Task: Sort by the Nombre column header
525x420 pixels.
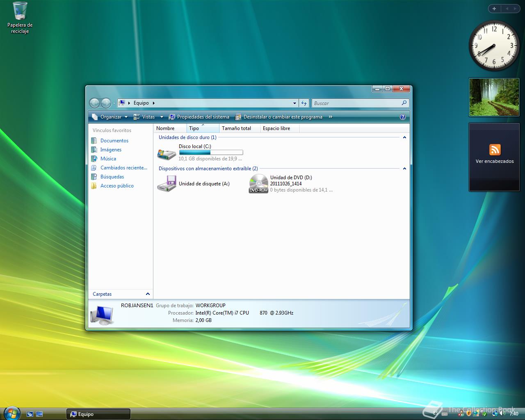Action: click(170, 128)
